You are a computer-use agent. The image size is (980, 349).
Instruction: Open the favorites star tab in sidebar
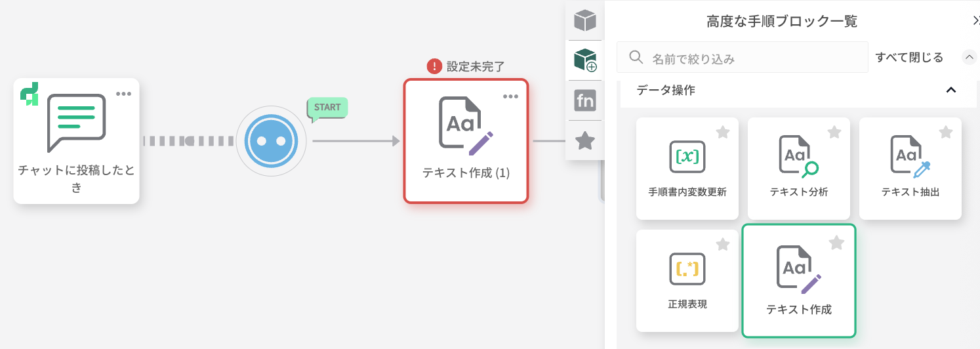pyautogui.click(x=584, y=140)
